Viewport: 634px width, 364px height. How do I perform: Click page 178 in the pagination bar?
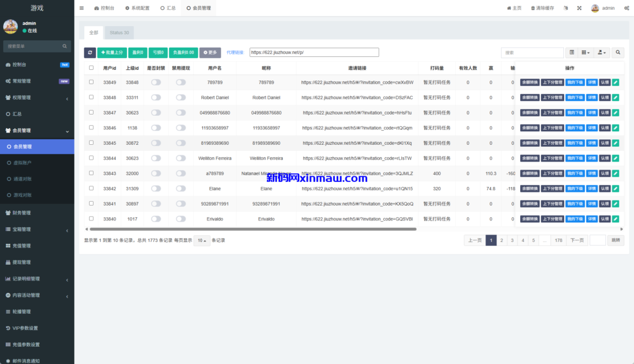560,240
